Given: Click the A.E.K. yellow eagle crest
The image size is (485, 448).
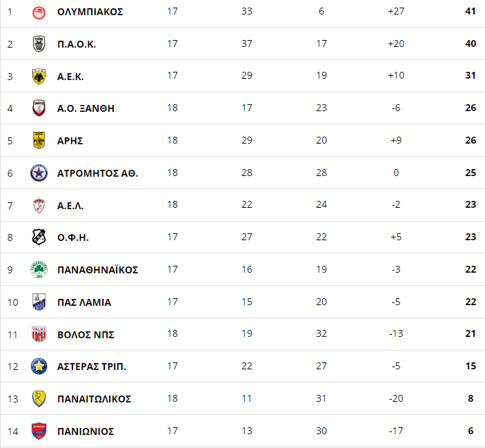Looking at the screenshot, I should click(x=39, y=77).
